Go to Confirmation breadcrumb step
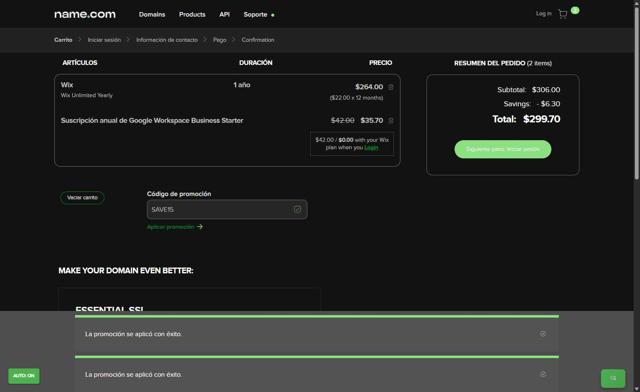This screenshot has width=640, height=392. [x=258, y=40]
